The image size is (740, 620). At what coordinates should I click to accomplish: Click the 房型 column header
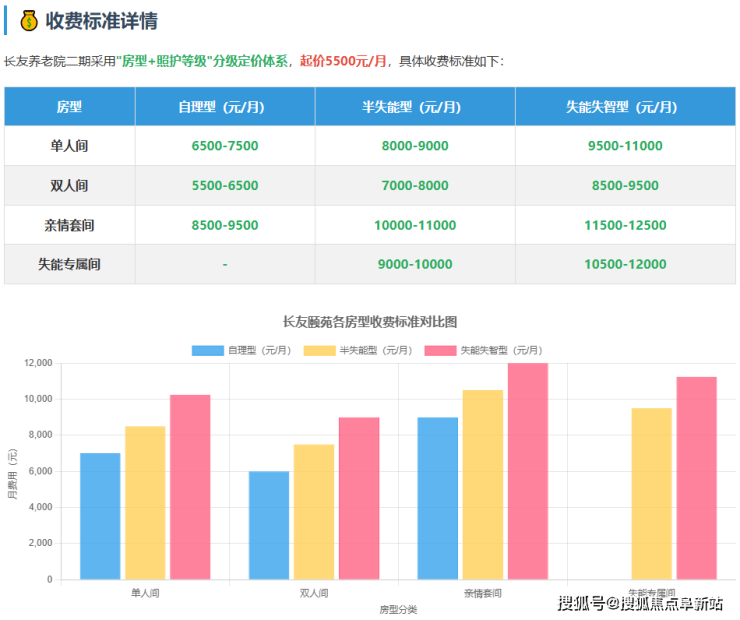pyautogui.click(x=69, y=107)
